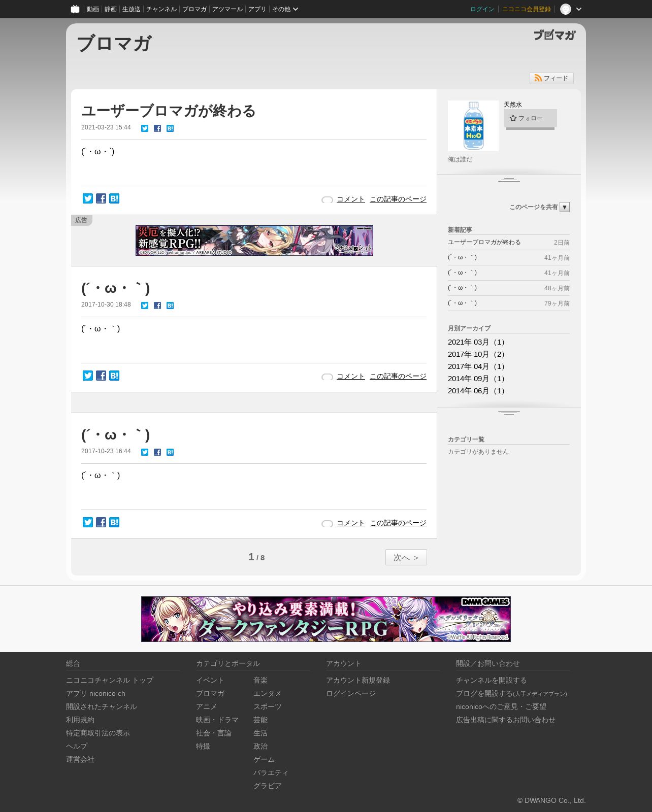Share 2017-10-23 article via large Facebook icon

tap(101, 522)
